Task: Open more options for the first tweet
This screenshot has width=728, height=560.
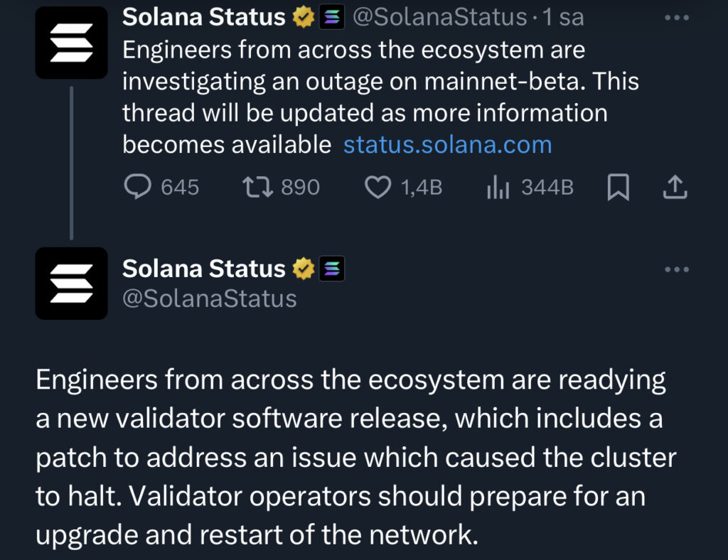Action: 676,18
